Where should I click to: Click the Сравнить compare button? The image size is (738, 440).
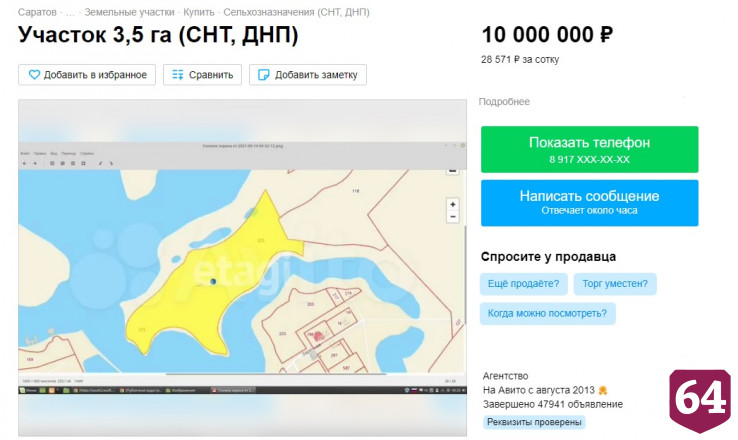point(202,75)
